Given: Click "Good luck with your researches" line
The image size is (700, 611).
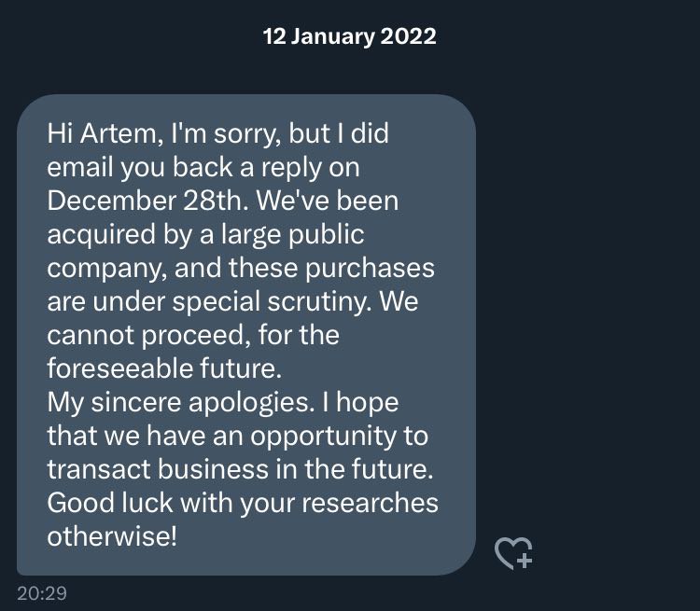Looking at the screenshot, I should click(243, 503).
